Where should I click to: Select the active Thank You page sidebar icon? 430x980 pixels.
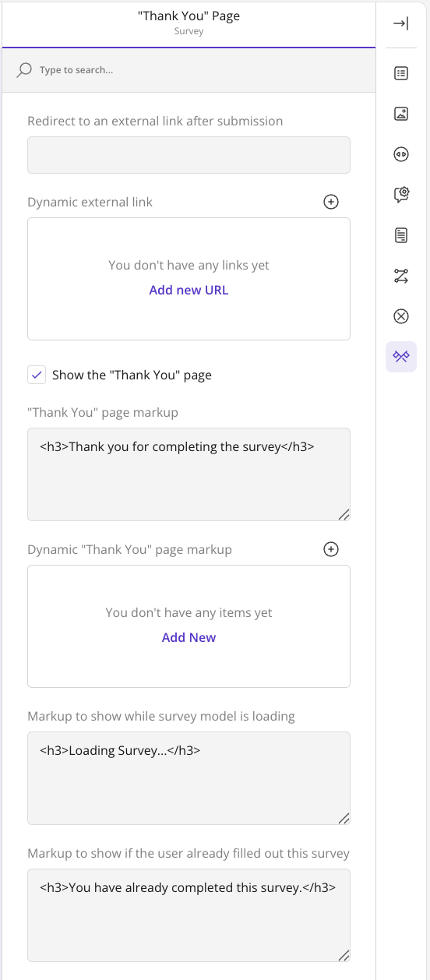(x=401, y=357)
